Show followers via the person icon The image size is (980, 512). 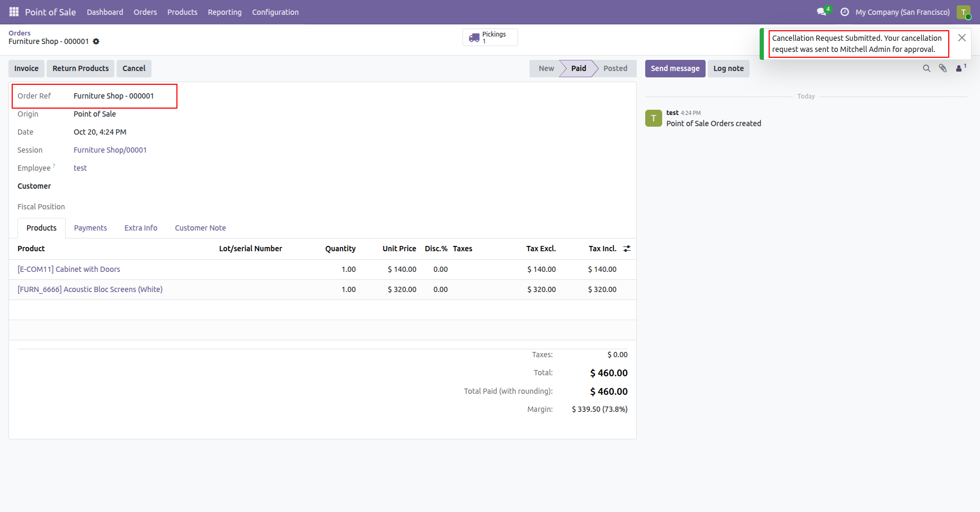[960, 68]
